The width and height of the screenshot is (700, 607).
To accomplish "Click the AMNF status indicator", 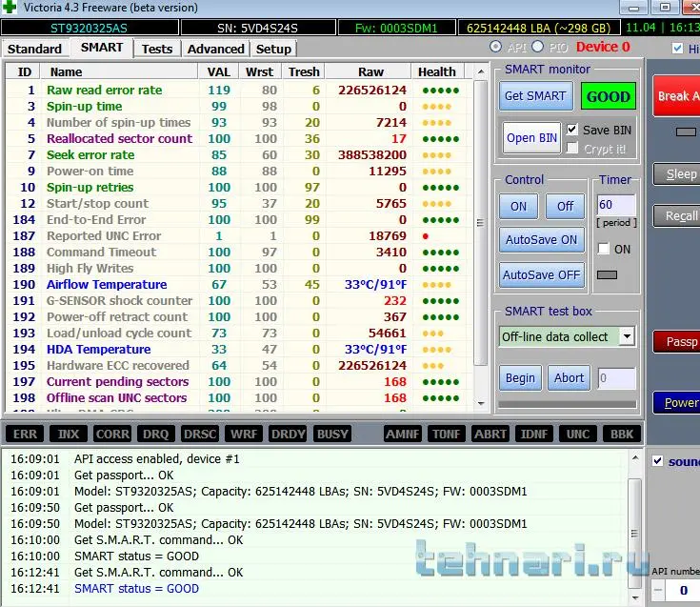I will click(403, 435).
